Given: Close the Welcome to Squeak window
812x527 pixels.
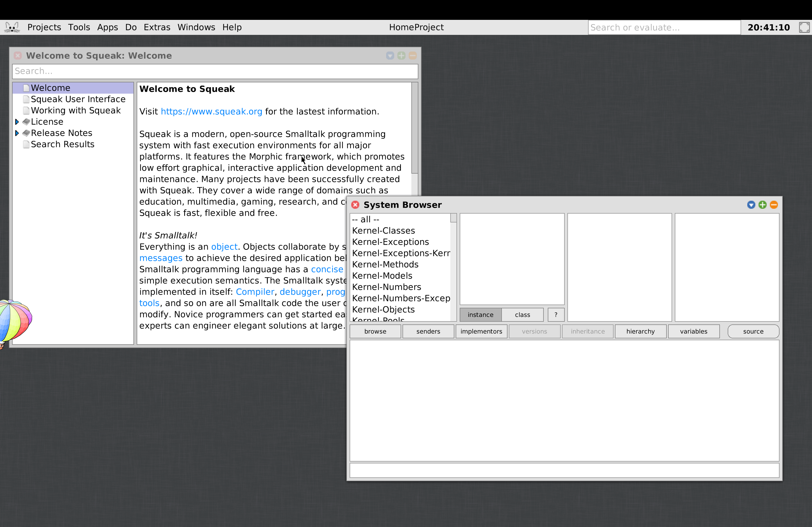Looking at the screenshot, I should [18, 56].
